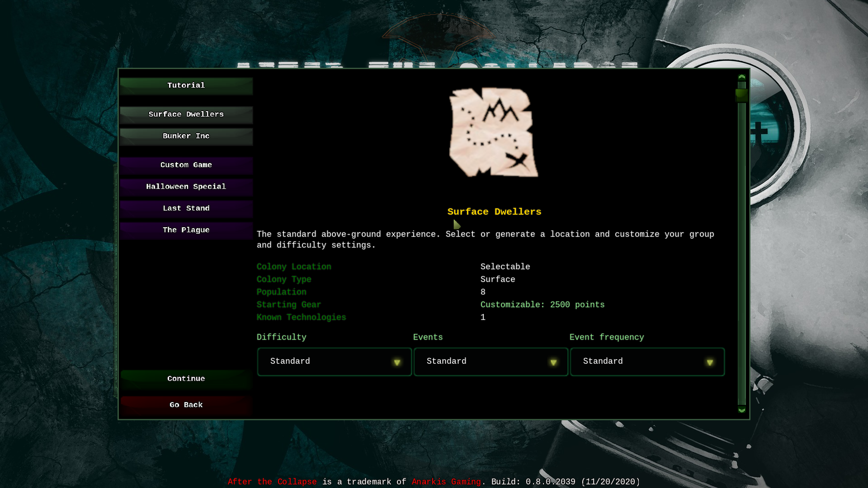Screen dimensions: 868x488
Task: Click the Events dropdown arrow icon
Action: tap(553, 362)
